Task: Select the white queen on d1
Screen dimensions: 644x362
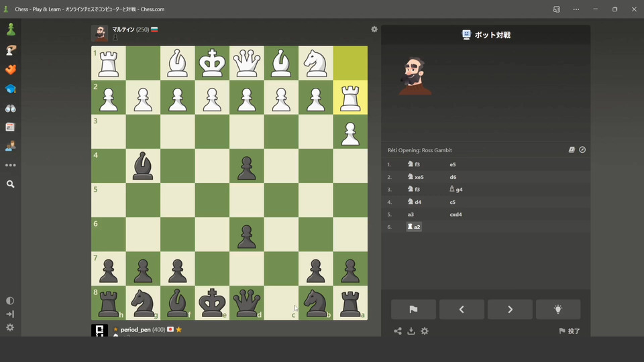Action: [x=247, y=63]
